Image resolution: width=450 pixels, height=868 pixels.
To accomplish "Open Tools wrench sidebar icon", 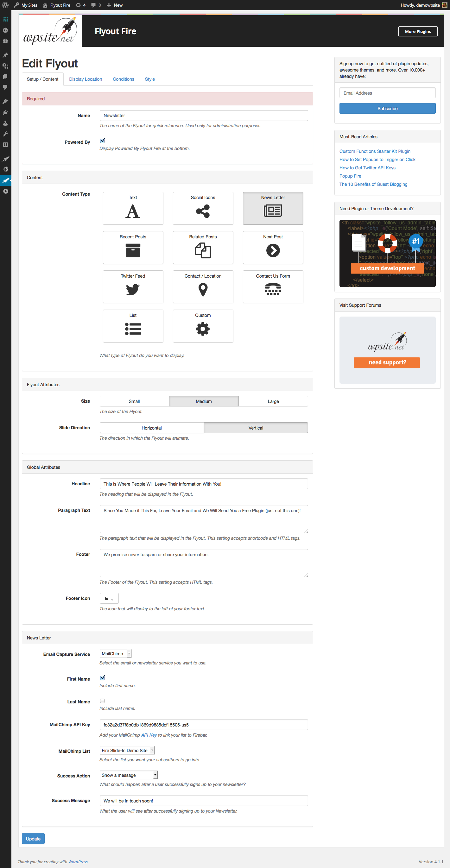I will click(5, 134).
